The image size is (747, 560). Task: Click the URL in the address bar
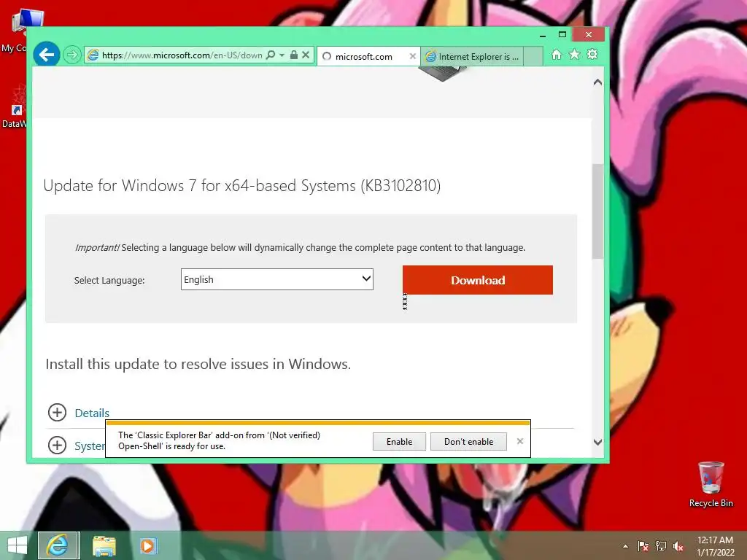point(182,55)
